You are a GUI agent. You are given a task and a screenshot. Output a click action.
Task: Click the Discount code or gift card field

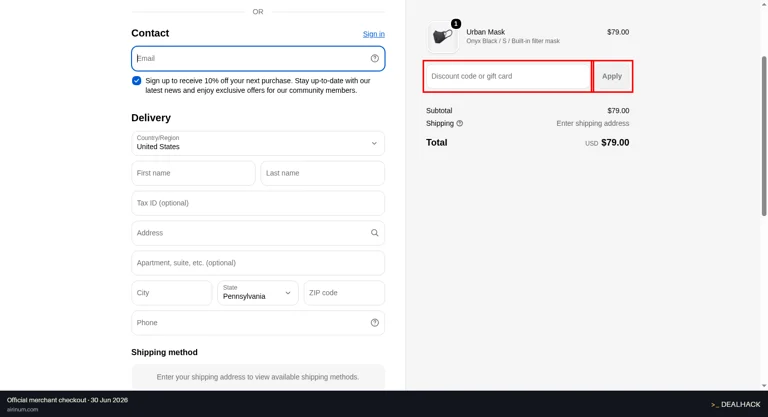[508, 76]
